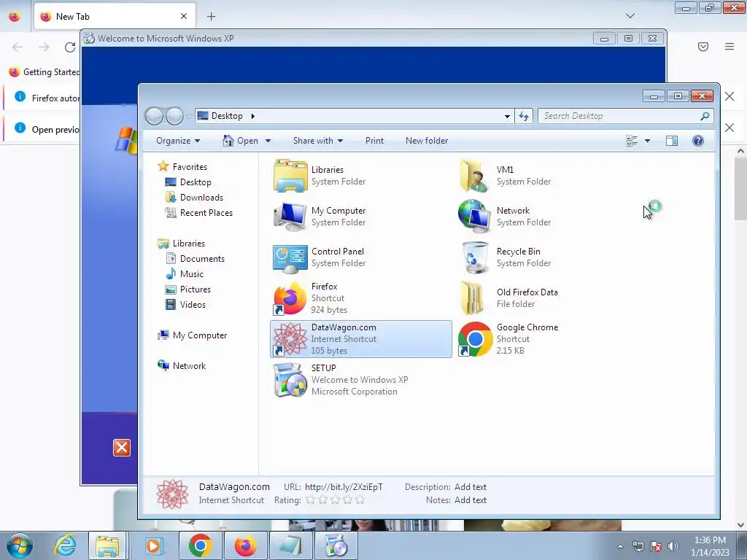
Task: Click Firefox Save to Pocket icon
Action: [703, 47]
